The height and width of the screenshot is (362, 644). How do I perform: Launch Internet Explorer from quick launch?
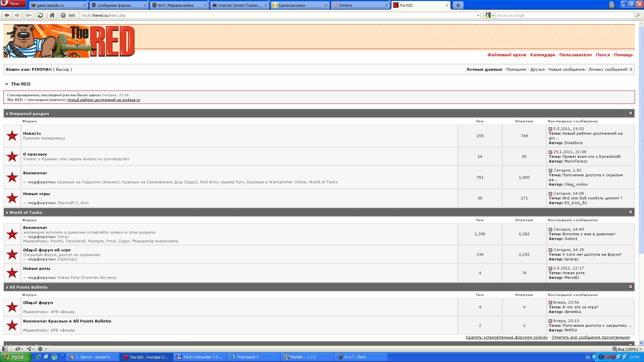39,357
